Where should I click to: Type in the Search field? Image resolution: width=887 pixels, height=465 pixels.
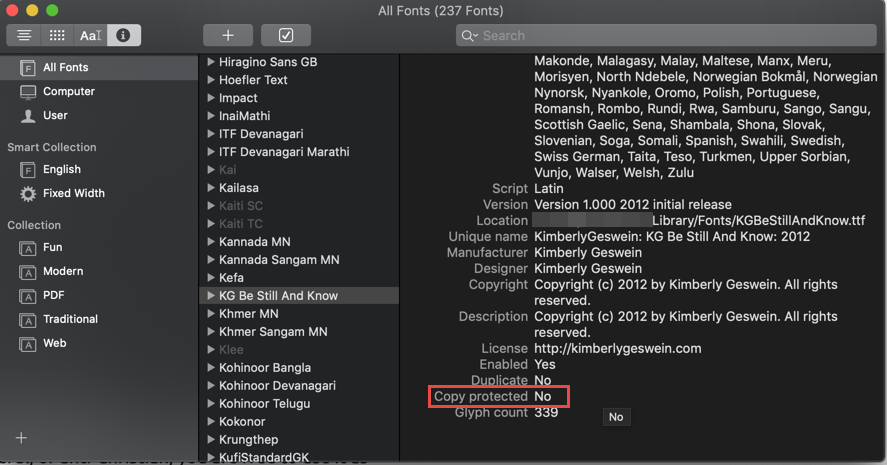[x=670, y=36]
